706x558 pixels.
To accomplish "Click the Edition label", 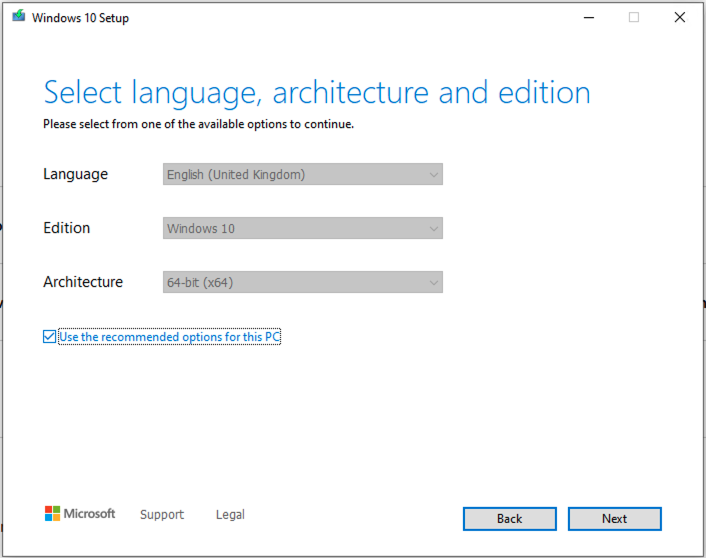I will pyautogui.click(x=67, y=228).
